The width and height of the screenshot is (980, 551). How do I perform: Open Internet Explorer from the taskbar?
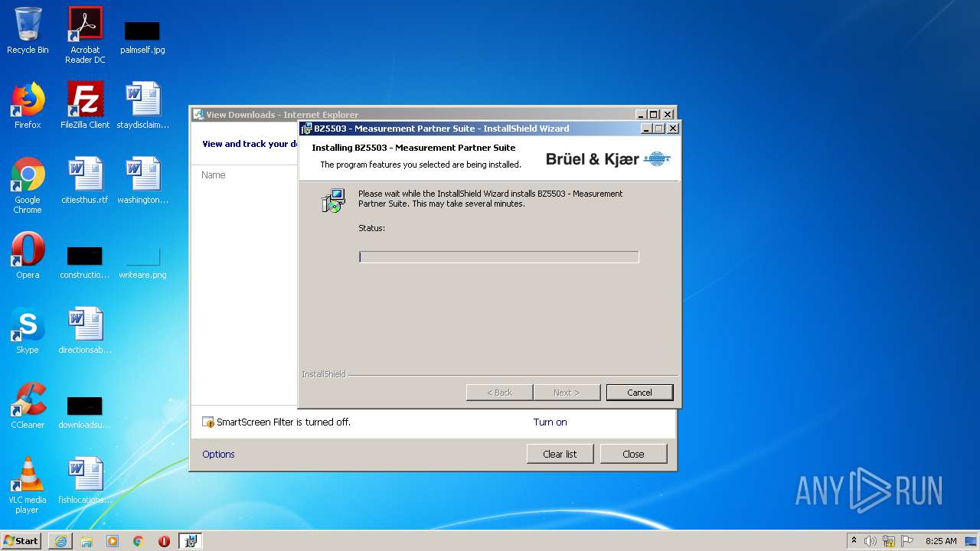coord(60,541)
